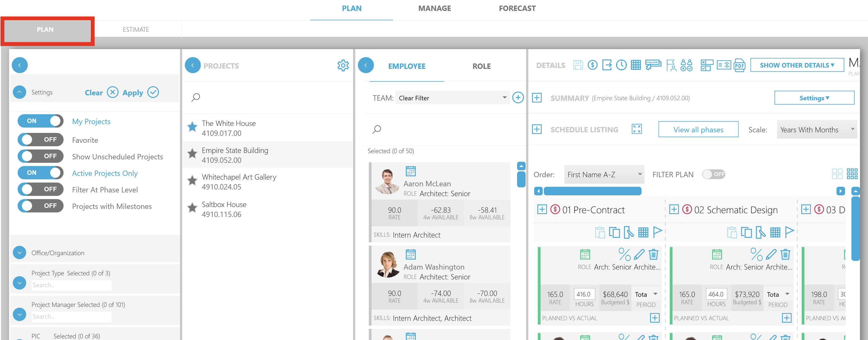Open Aaron McLean's calendar icon
This screenshot has height=340, width=868.
[411, 172]
